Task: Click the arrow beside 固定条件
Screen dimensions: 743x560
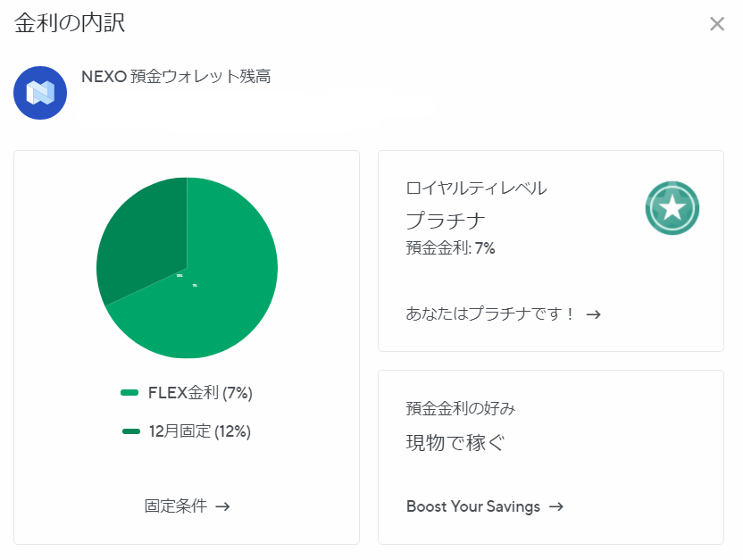Action: [223, 506]
